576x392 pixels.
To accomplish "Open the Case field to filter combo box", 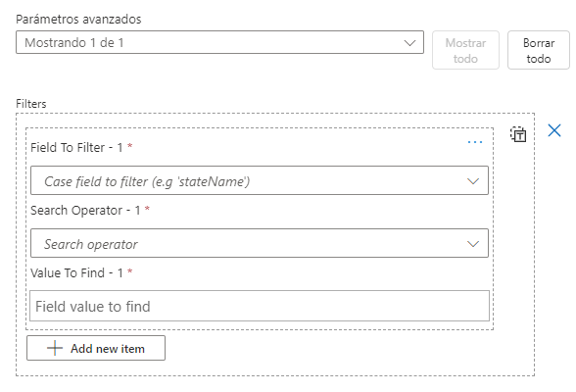I will pos(260,180).
